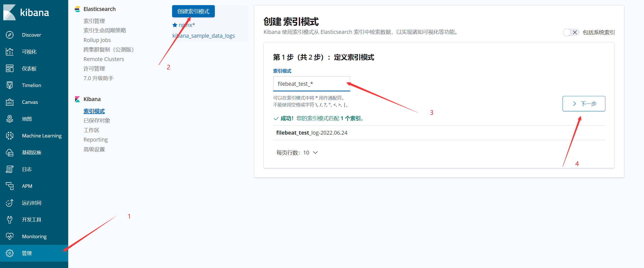The height and width of the screenshot is (268, 644).
Task: Open the 地图 maps icon
Action: click(10, 119)
